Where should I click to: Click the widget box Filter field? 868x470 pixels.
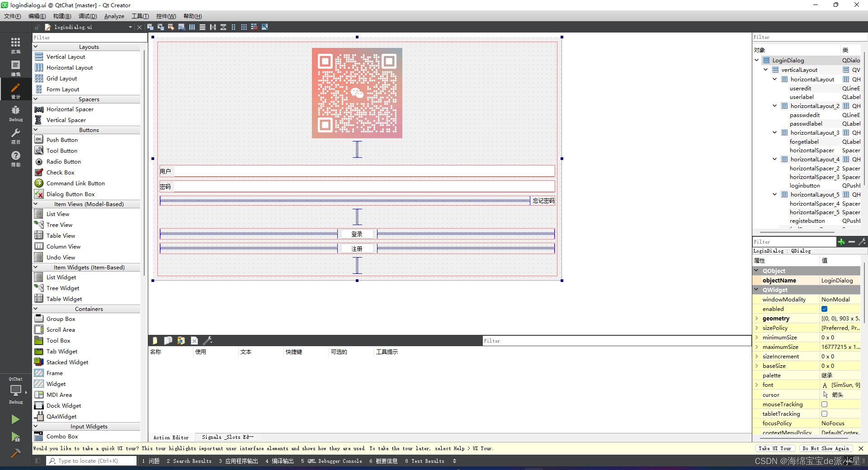point(90,38)
